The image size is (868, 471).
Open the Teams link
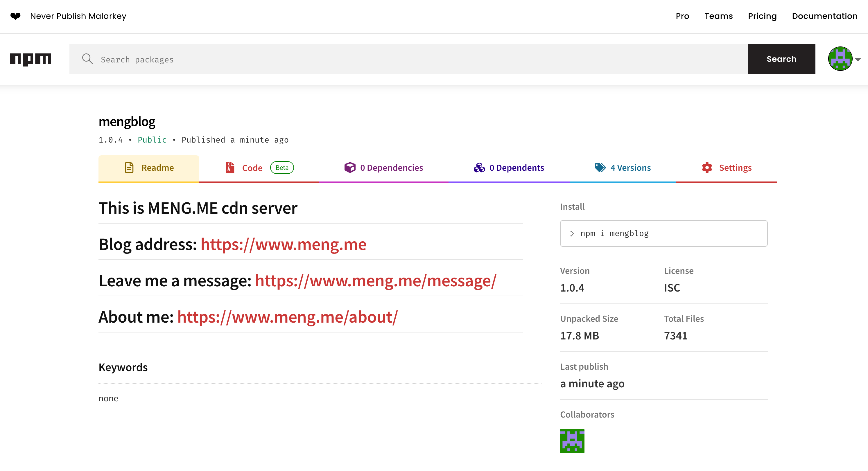tap(718, 16)
